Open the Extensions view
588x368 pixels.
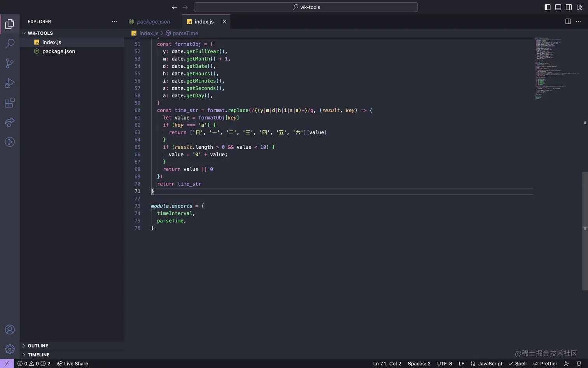(10, 103)
